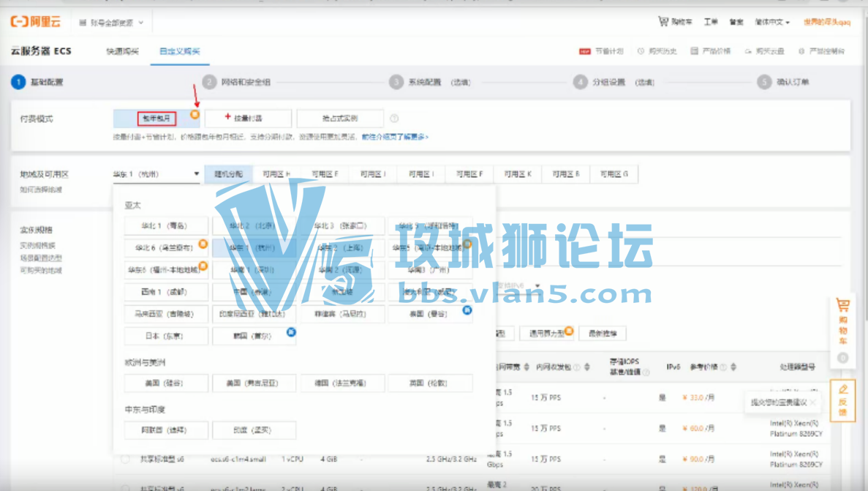Open the account resources dropdown in header

[111, 23]
